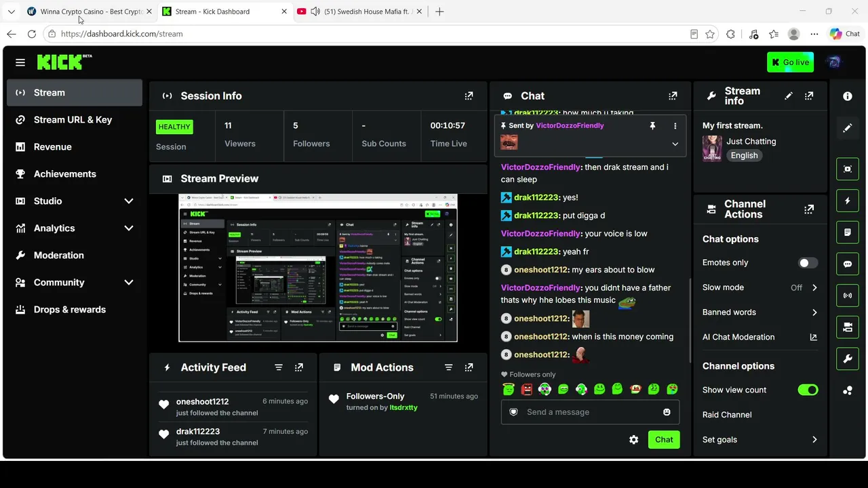This screenshot has height=488, width=868.
Task: Click Raid Channel option
Action: click(727, 415)
